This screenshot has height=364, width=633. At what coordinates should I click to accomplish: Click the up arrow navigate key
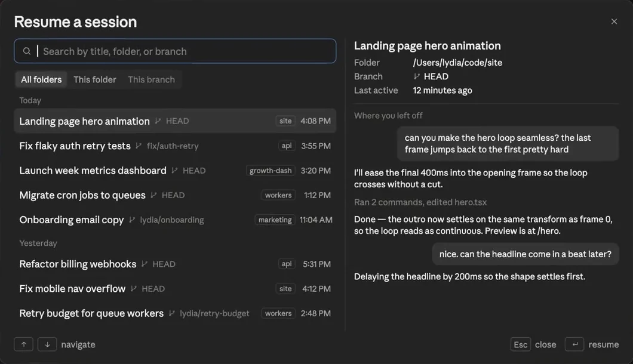tap(23, 344)
